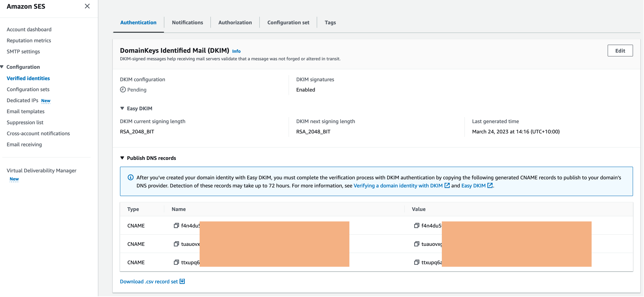Collapse the Configuration sidebar group
The height and width of the screenshot is (297, 644).
pos(2,67)
